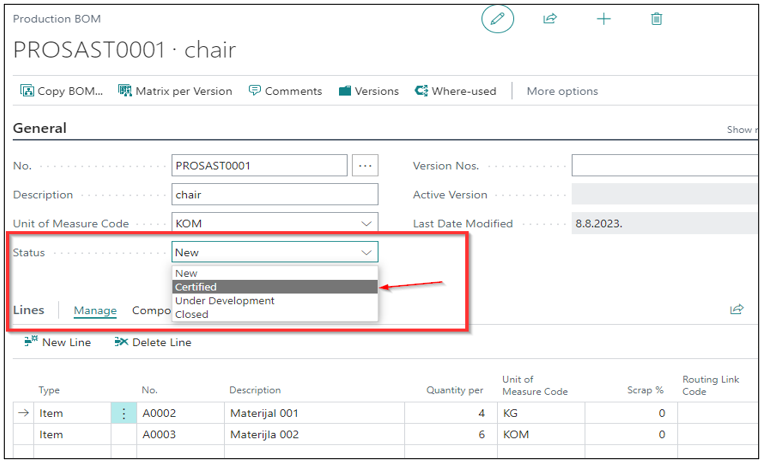Viewport: 764px width, 464px height.
Task: Open Versions page
Action: tap(368, 91)
